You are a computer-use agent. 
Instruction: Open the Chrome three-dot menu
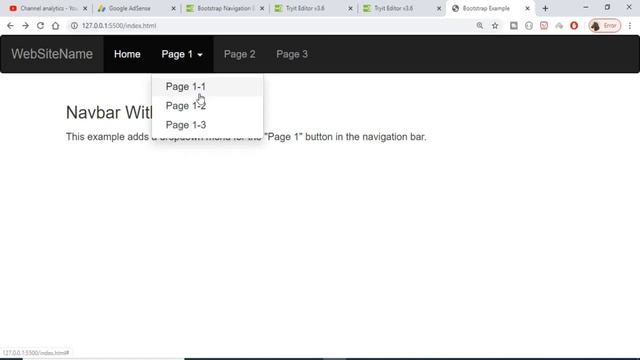[630, 26]
